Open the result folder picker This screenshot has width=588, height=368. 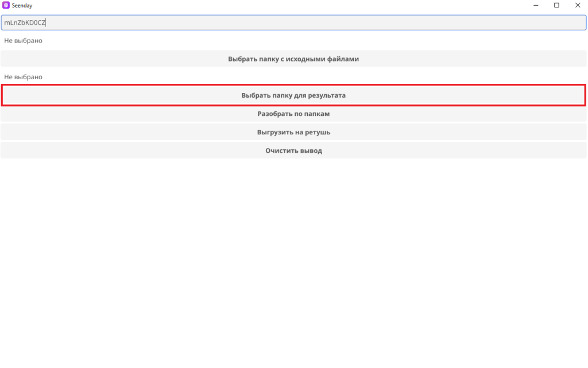[293, 95]
